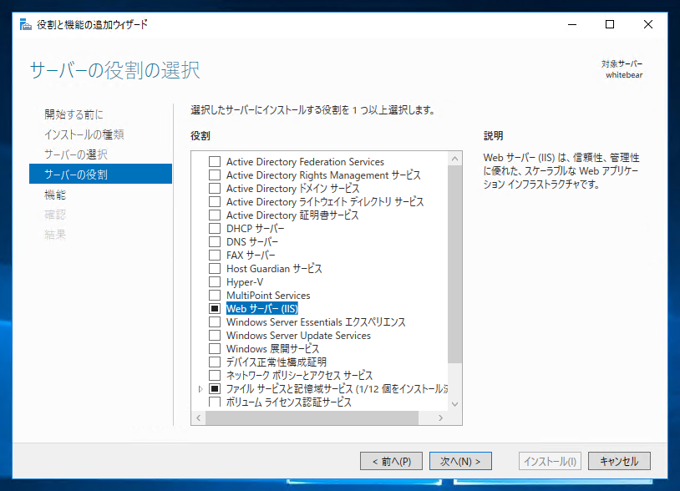Check Windows Server Update Services
Viewport: 680px width, 491px height.
[215, 335]
